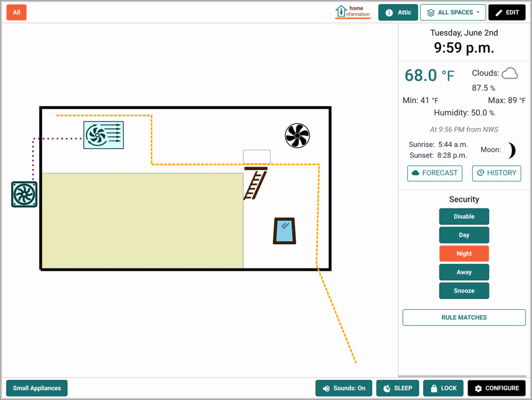Viewport: 532px width, 400px height.
Task: Click the LOCK button
Action: [443, 388]
